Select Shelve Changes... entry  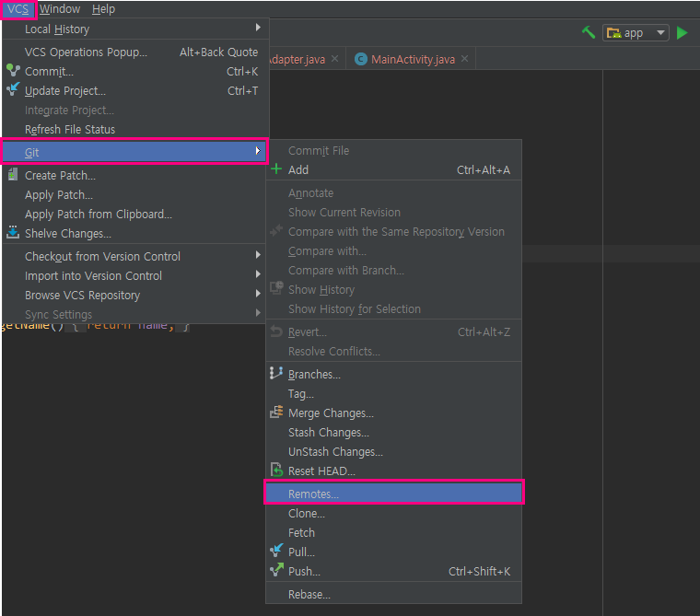135,234
